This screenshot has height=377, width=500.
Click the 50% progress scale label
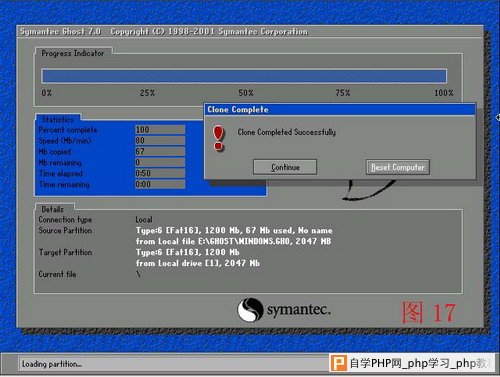click(x=246, y=93)
